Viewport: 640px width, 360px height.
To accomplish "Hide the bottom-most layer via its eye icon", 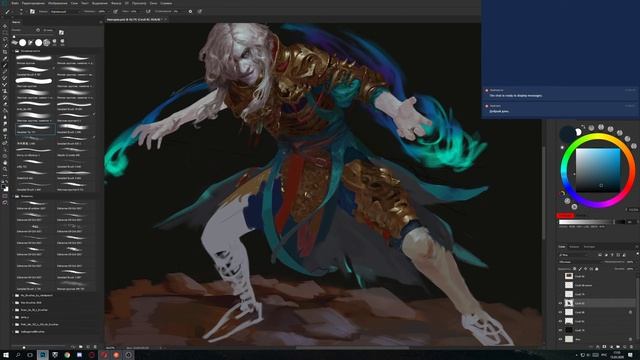I will [x=561, y=339].
